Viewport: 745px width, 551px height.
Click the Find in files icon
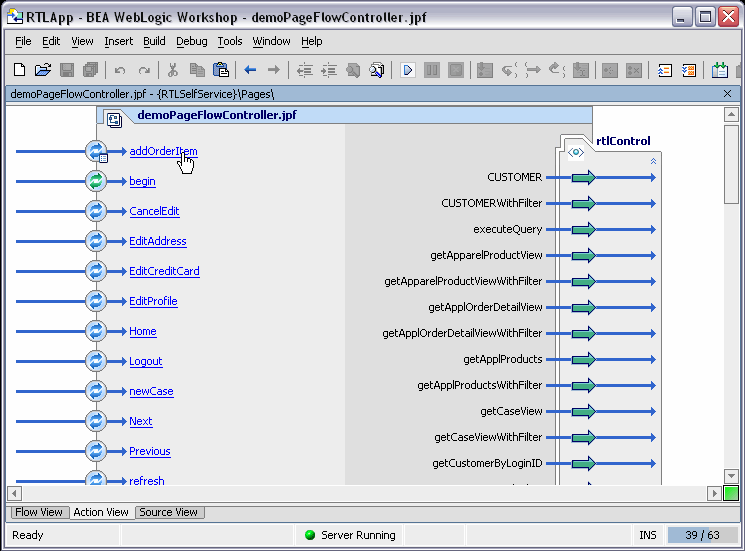tap(377, 70)
